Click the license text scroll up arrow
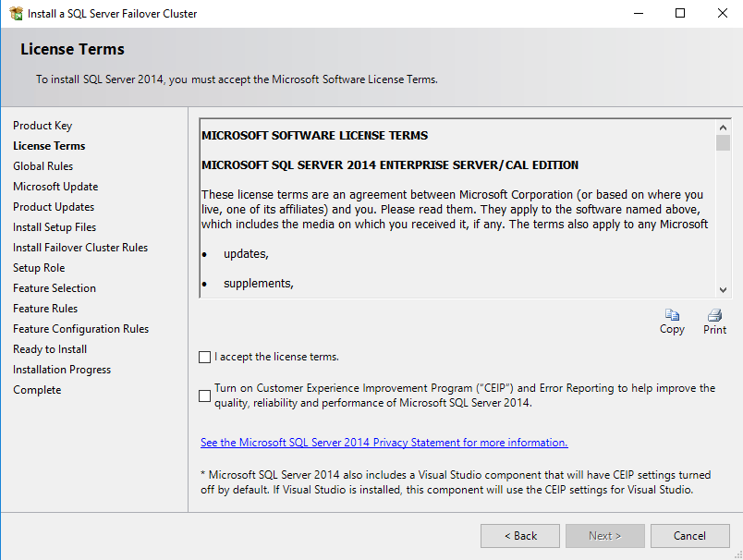743x560 pixels. (723, 128)
